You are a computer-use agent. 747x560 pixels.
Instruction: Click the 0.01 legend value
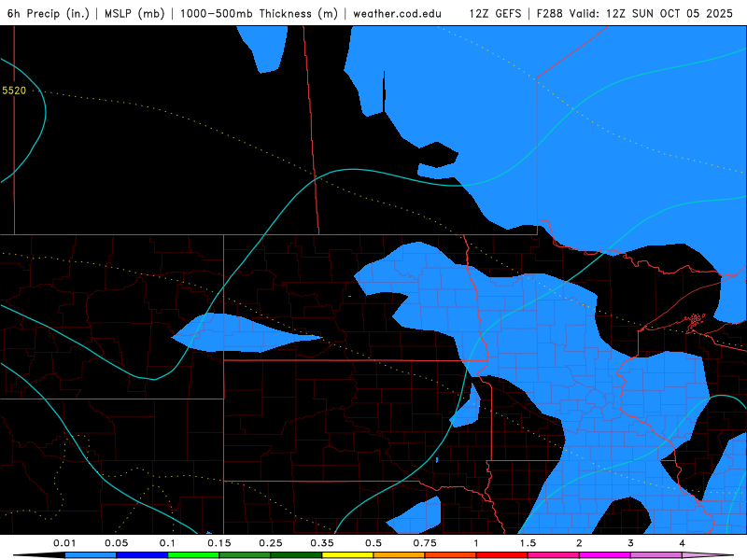64,543
